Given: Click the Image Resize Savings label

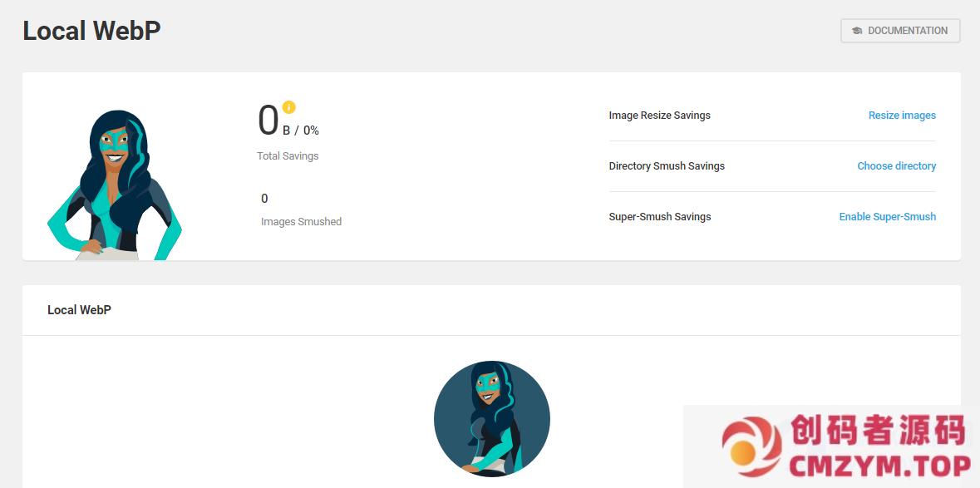Looking at the screenshot, I should point(659,116).
